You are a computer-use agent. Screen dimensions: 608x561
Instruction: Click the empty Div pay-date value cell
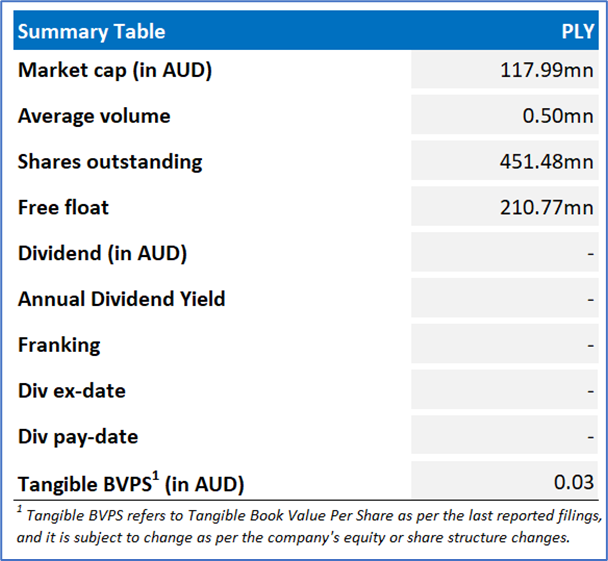[505, 436]
